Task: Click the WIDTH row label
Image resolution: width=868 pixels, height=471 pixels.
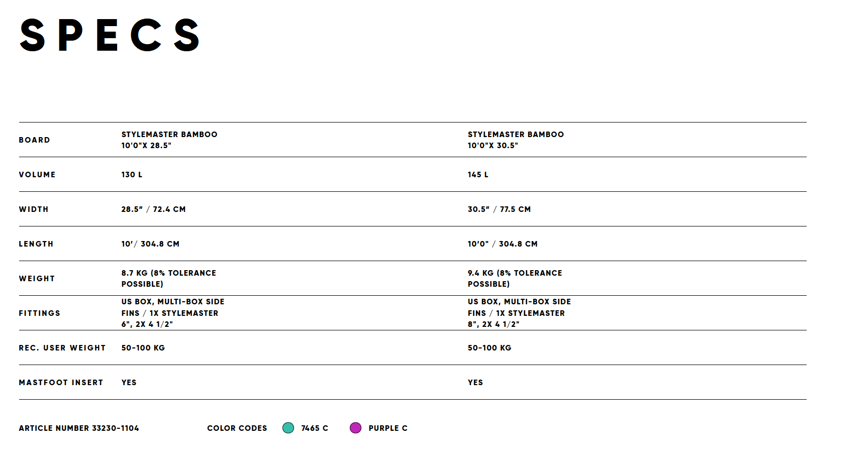Action: tap(34, 209)
